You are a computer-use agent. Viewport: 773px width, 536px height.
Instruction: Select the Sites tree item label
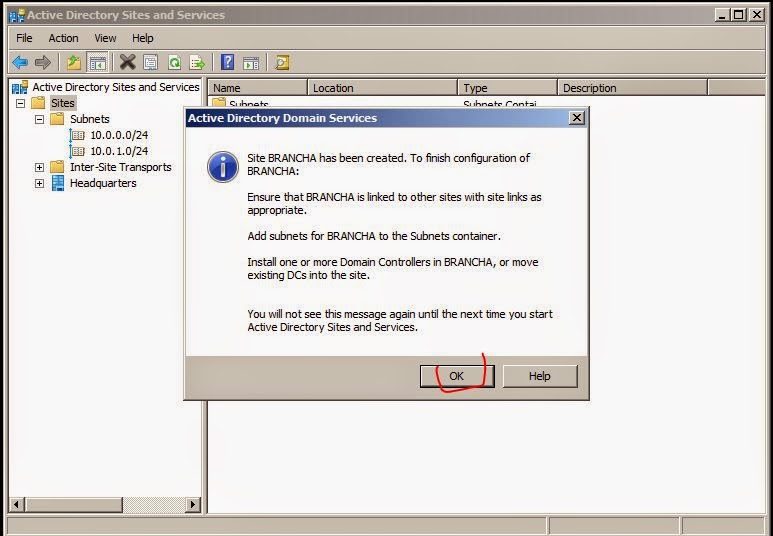point(63,103)
